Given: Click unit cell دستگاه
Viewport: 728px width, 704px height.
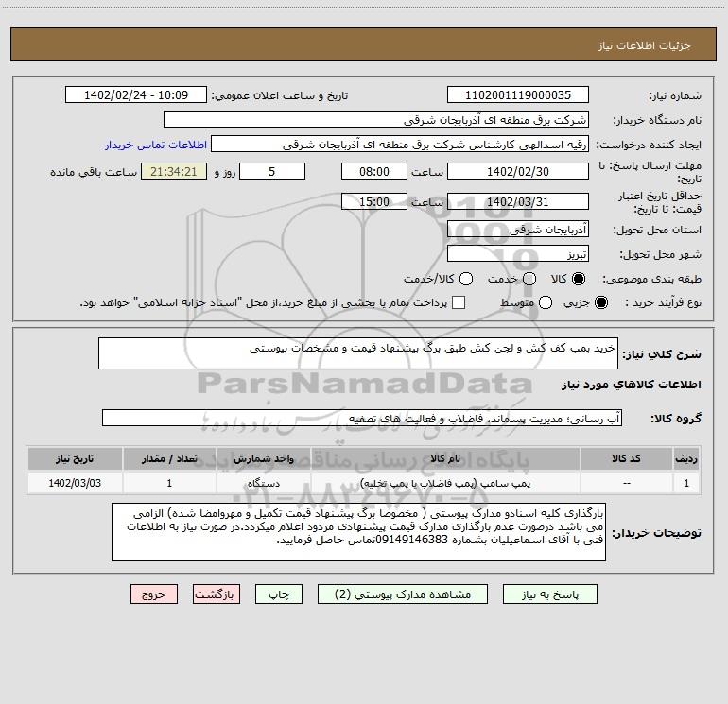Looking at the screenshot, I should coord(263,483).
